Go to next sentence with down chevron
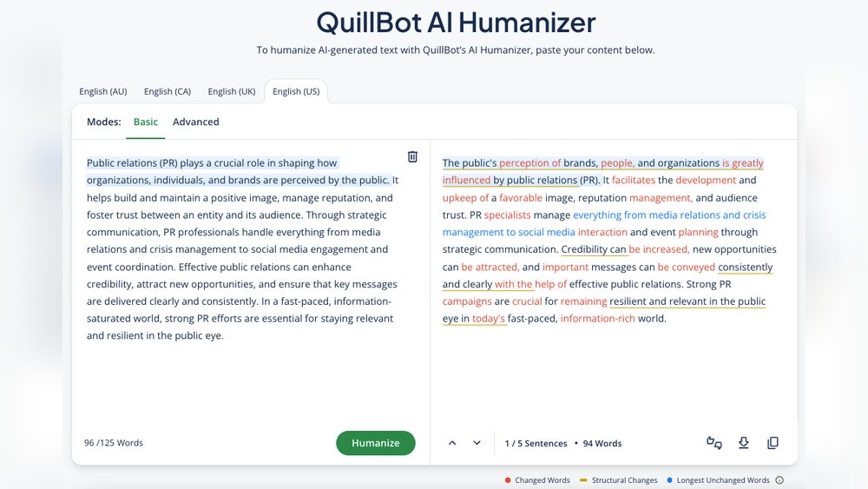Image resolution: width=868 pixels, height=489 pixels. (477, 443)
